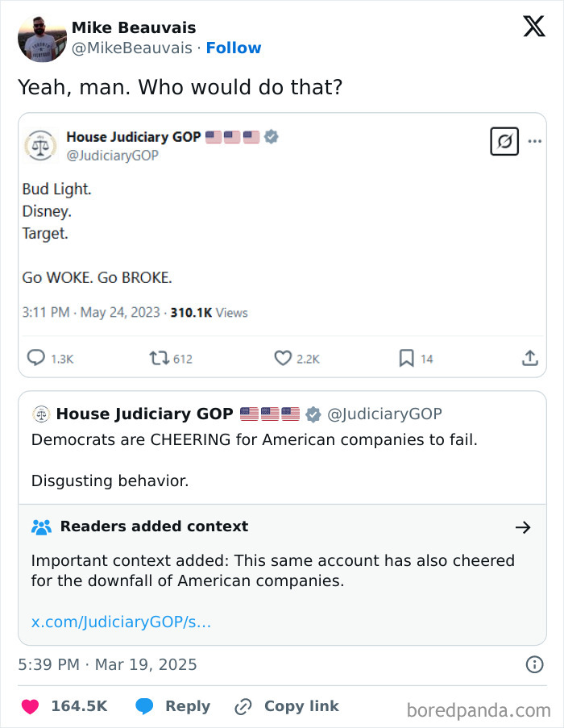Click the Readers added context people icon
Viewport: 564px width, 728px height.
[x=41, y=527]
